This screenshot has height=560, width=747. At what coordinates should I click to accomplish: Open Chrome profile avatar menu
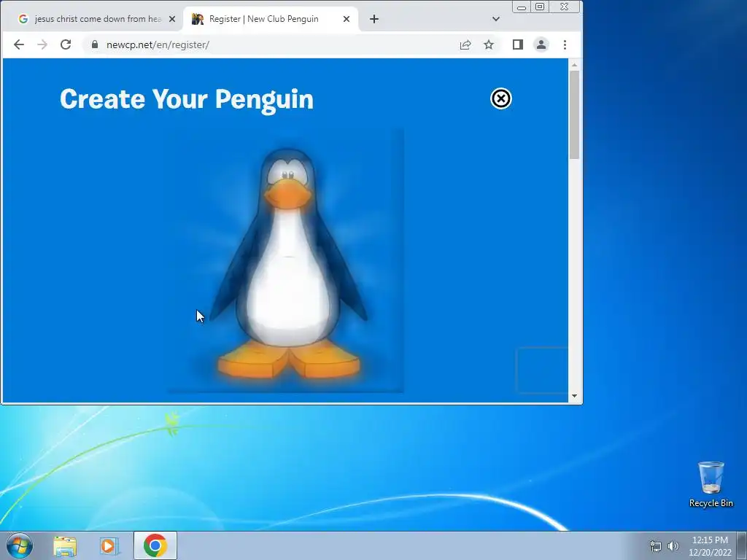point(541,44)
